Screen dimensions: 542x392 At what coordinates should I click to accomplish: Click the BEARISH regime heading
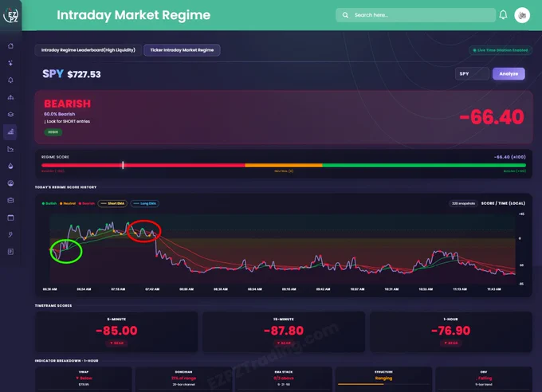[68, 104]
